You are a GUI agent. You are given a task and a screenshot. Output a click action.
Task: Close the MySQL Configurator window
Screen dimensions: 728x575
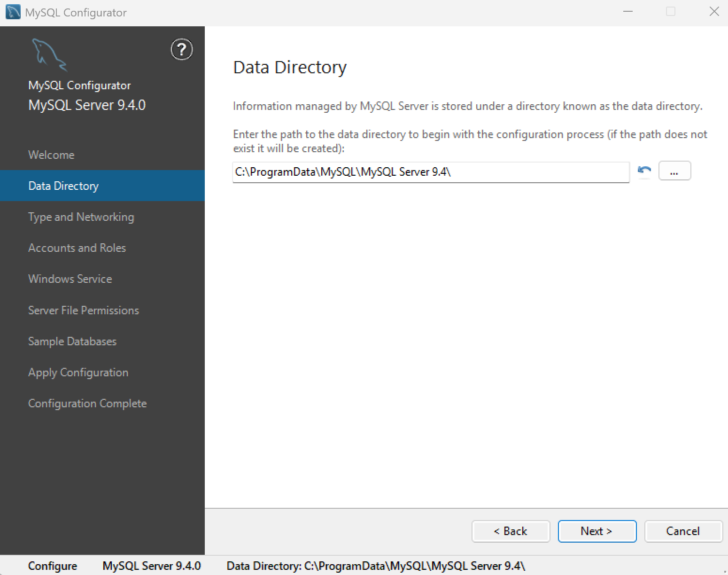tap(714, 12)
